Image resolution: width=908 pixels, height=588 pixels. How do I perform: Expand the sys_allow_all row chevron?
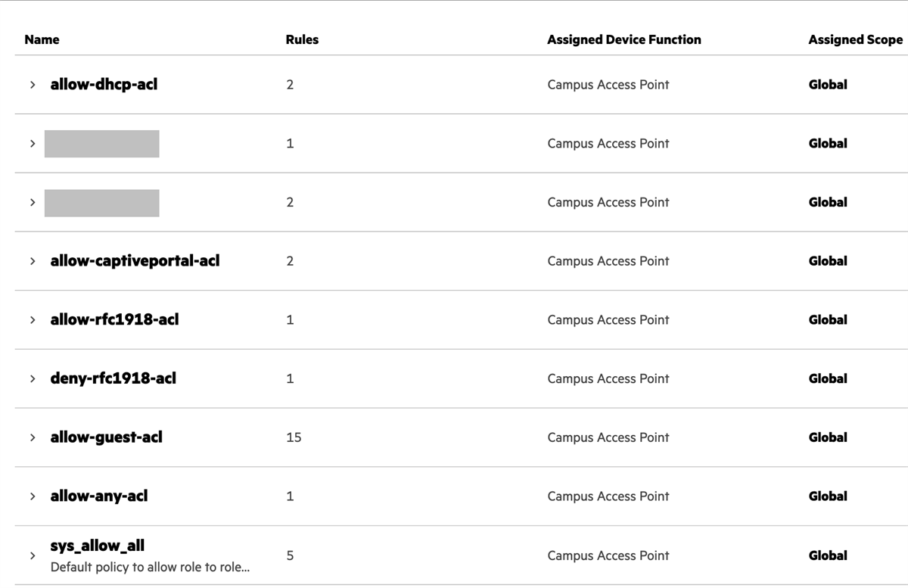33,555
